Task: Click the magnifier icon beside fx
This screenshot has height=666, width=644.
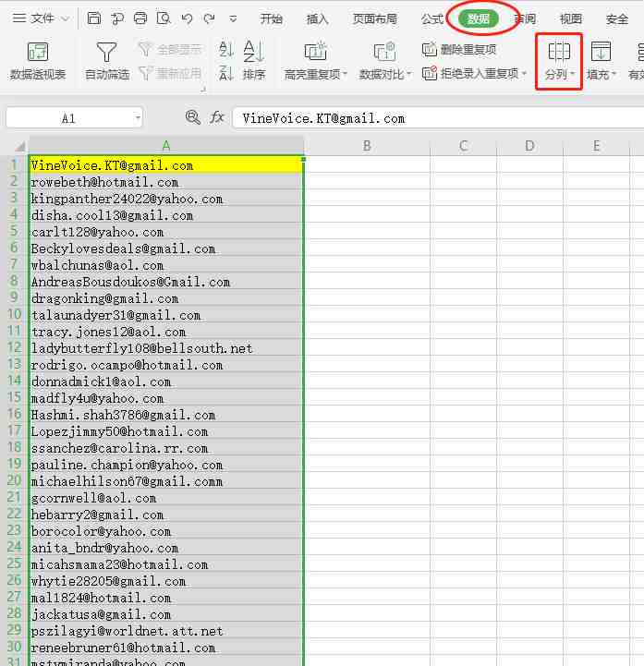Action: [x=193, y=117]
